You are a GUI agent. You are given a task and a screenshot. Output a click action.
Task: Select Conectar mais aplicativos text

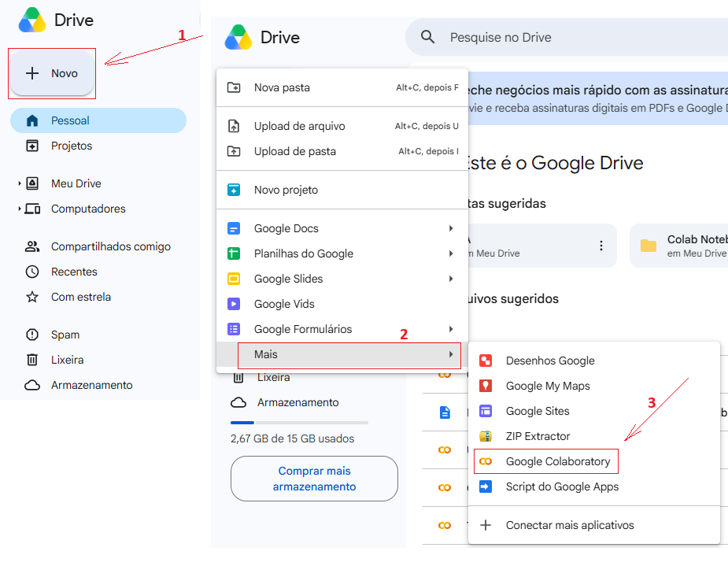570,525
